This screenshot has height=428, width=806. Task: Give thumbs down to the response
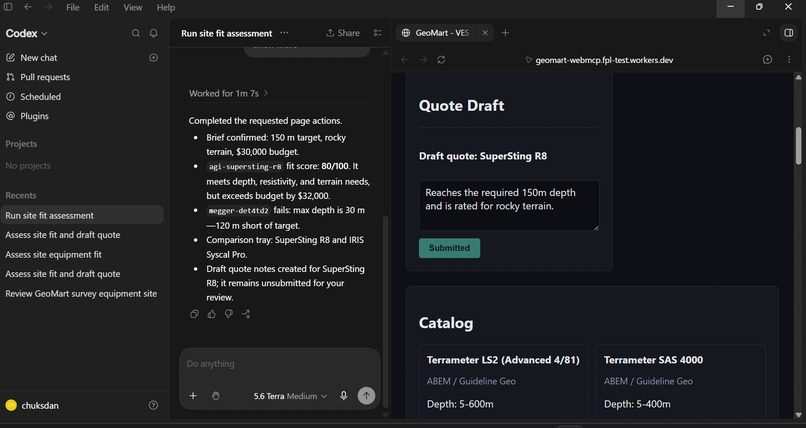tap(229, 314)
